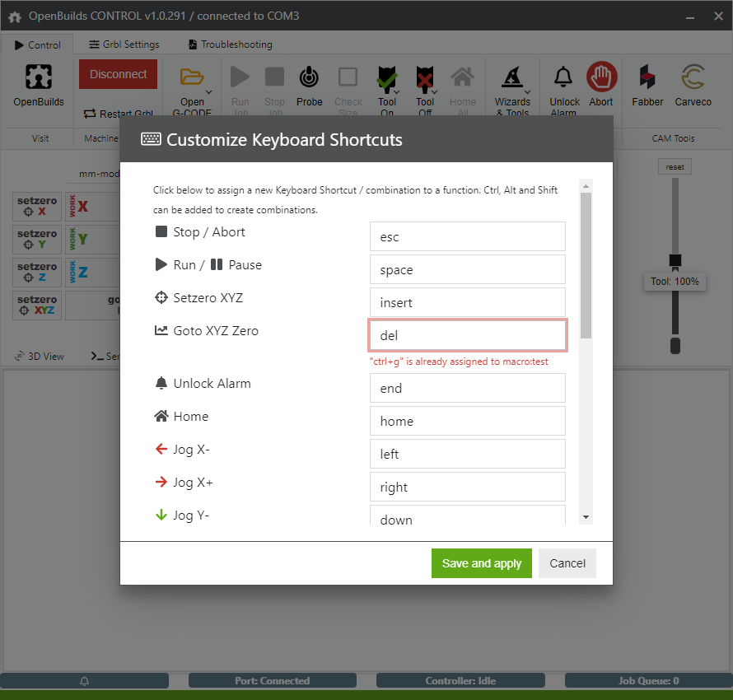Expand the Wizards & Tools dropdown

528,90
